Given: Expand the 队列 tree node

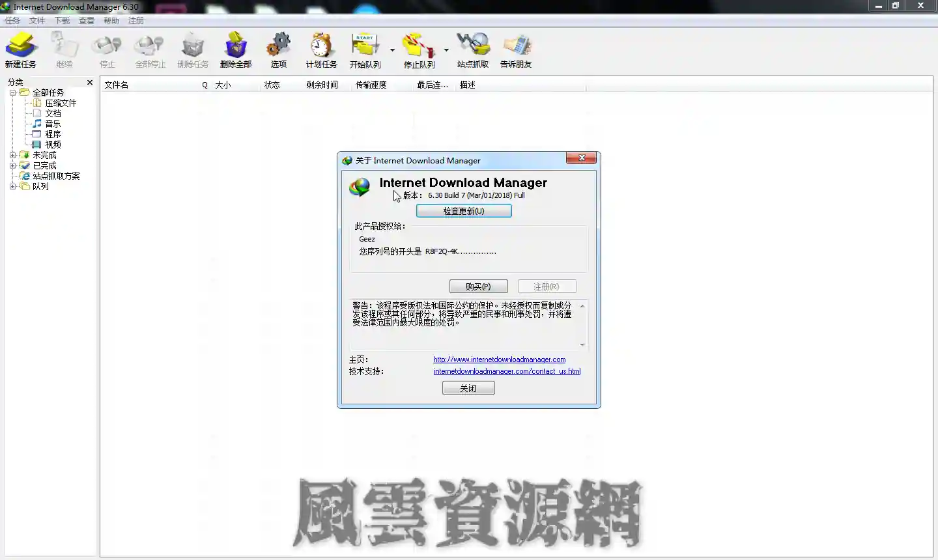Looking at the screenshot, I should pyautogui.click(x=12, y=186).
